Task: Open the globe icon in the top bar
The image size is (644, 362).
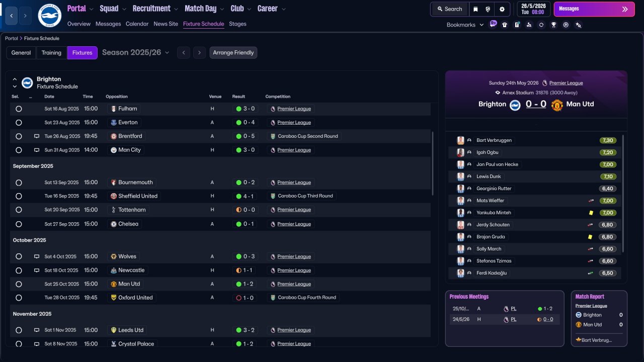Action: 488,9
